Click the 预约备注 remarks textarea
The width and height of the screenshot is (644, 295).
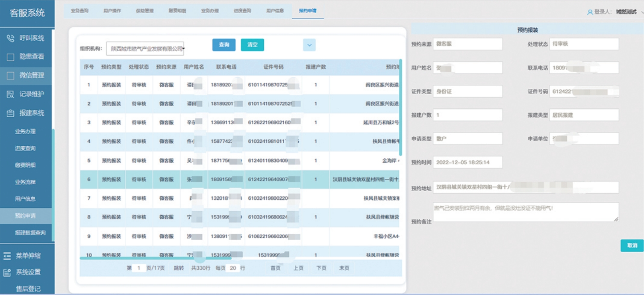(526, 212)
